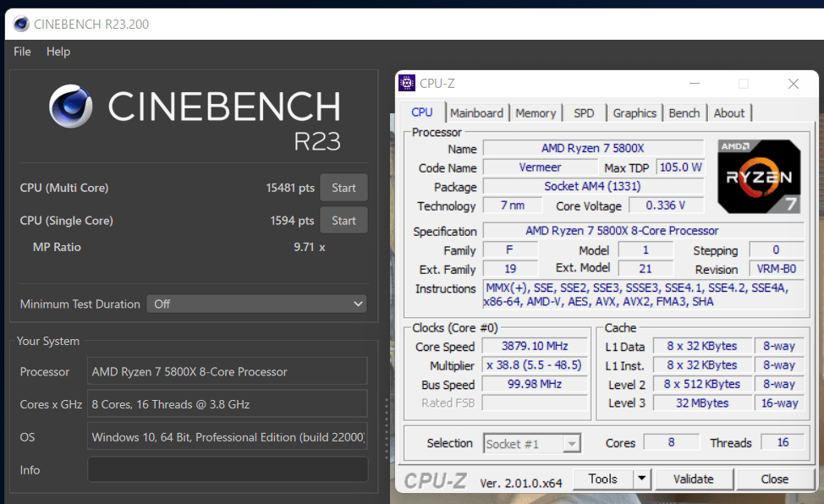Select the CPU tab in CPU-Z
The height and width of the screenshot is (504, 824).
(422, 112)
